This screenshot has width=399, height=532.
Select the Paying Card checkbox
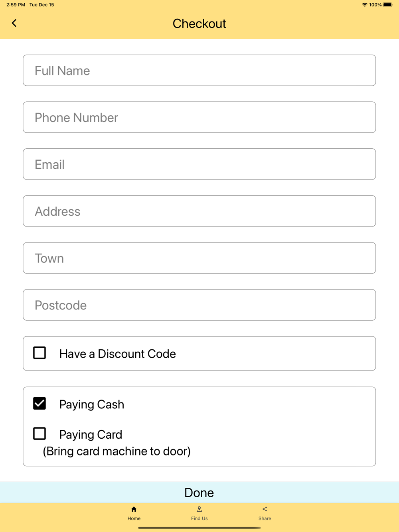(x=40, y=433)
